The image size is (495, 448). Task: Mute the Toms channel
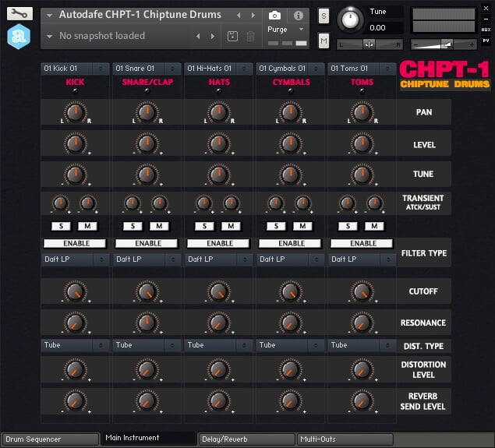point(374,226)
